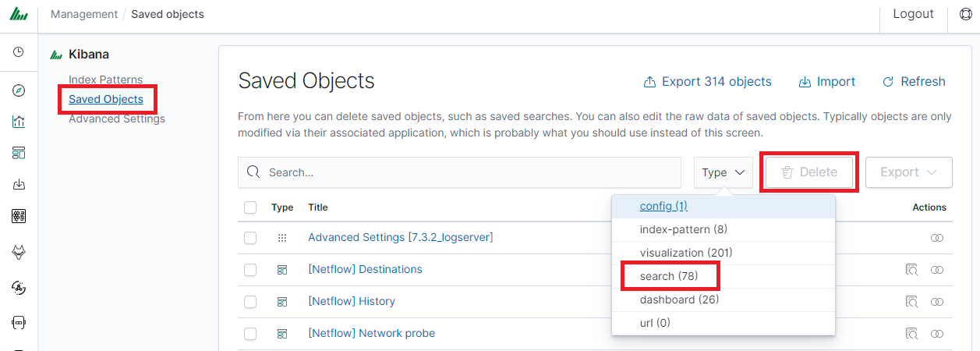View relationships for Advanced Settings object
The height and width of the screenshot is (351, 980).
(937, 237)
